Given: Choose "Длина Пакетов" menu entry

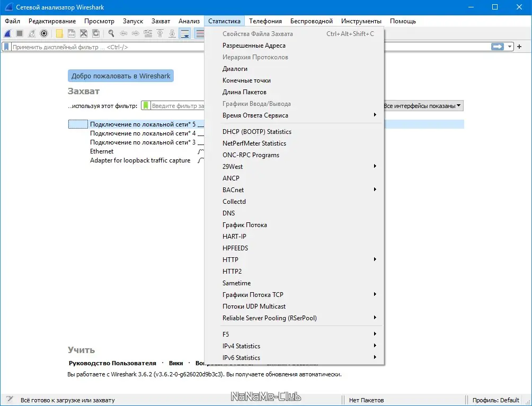Looking at the screenshot, I should click(x=294, y=92).
